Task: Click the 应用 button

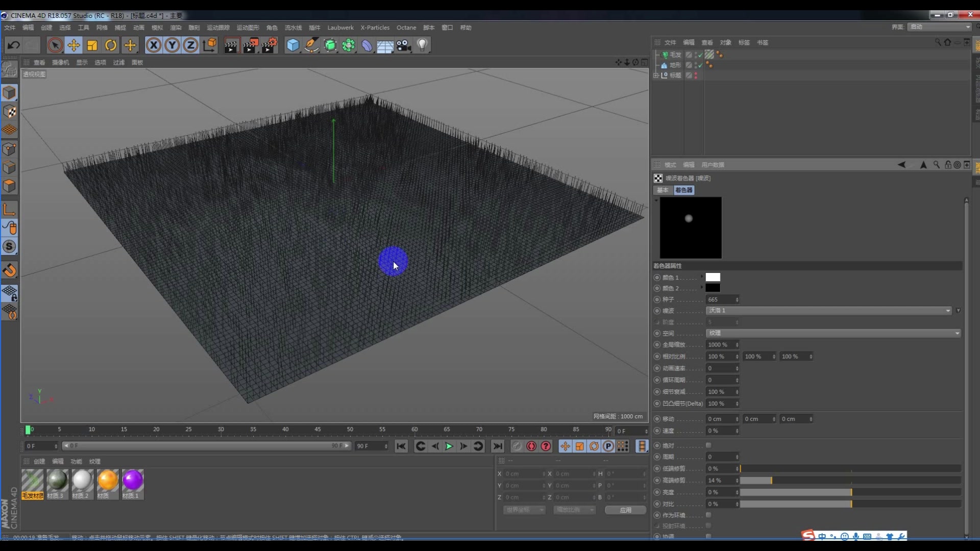Action: pyautogui.click(x=625, y=510)
